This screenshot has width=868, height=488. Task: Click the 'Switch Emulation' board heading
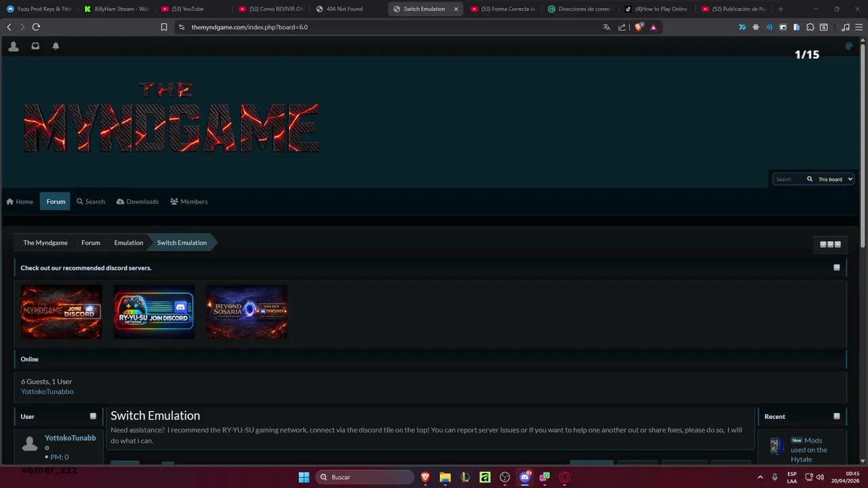tap(155, 415)
